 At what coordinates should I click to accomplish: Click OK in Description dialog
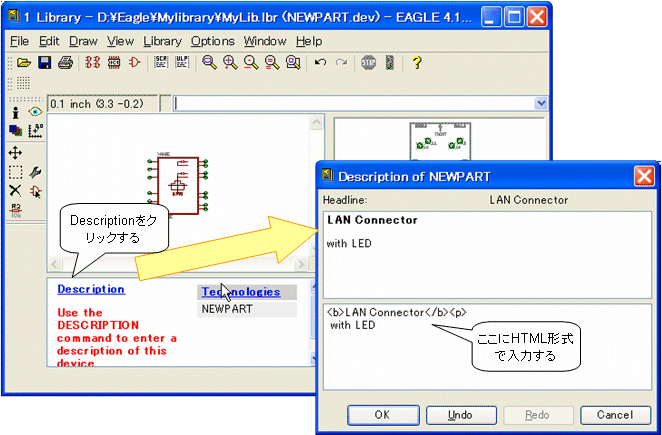[383, 415]
